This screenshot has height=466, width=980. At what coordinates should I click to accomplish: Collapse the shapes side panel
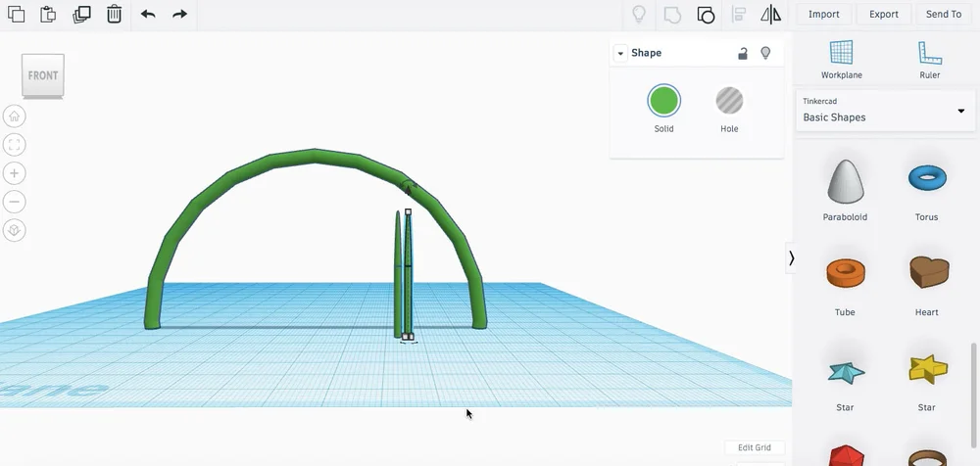pyautogui.click(x=791, y=258)
